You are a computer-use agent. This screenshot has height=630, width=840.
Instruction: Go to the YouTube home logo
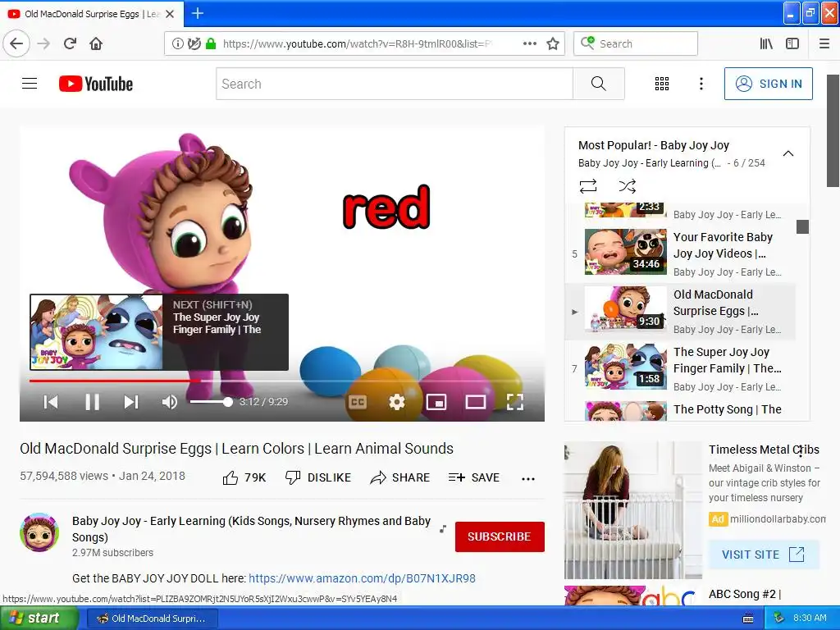96,84
